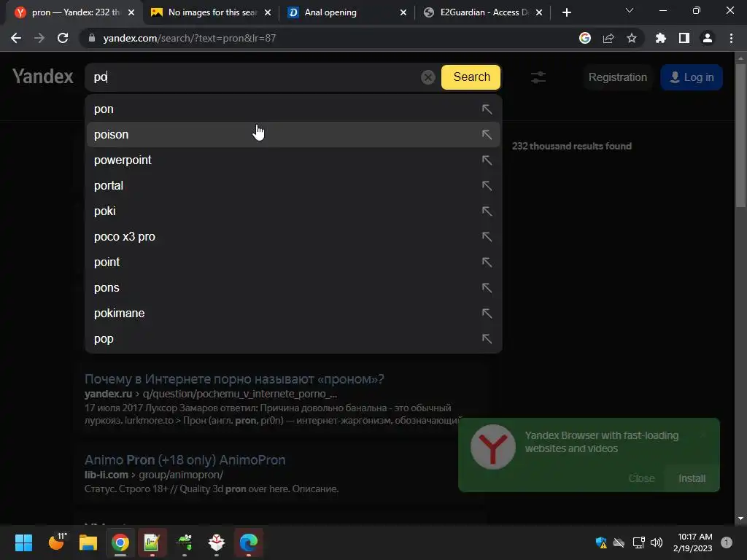Viewport: 747px width, 560px height.
Task: Open Chrome three-dot menu
Action: (x=731, y=38)
